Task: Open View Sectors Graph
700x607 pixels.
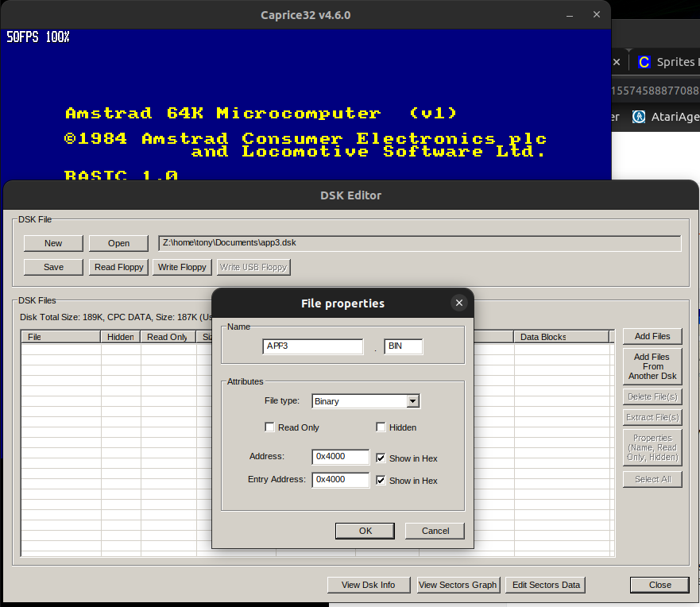Action: tap(458, 585)
